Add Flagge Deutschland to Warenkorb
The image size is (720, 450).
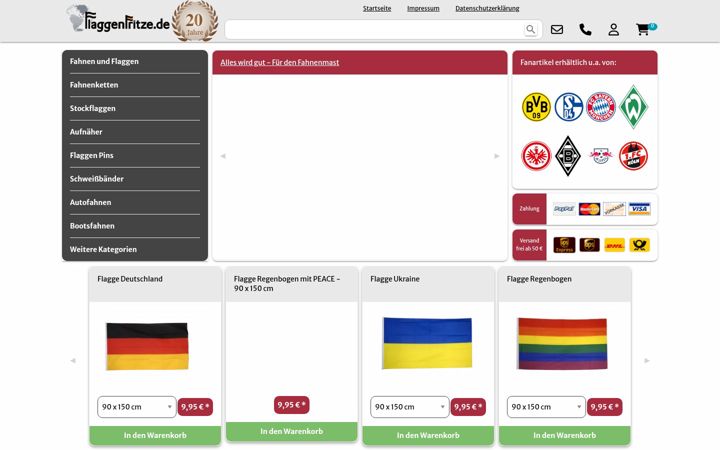pyautogui.click(x=155, y=435)
